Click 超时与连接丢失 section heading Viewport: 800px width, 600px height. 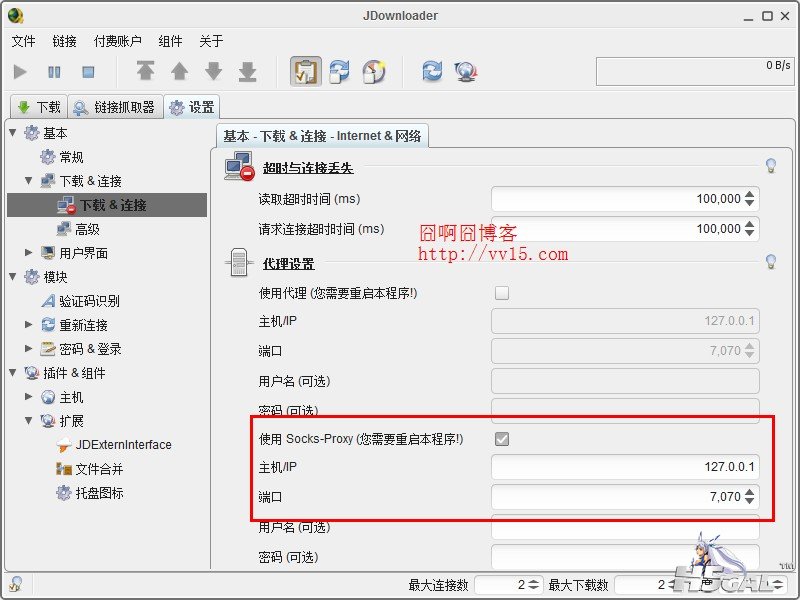pos(308,168)
